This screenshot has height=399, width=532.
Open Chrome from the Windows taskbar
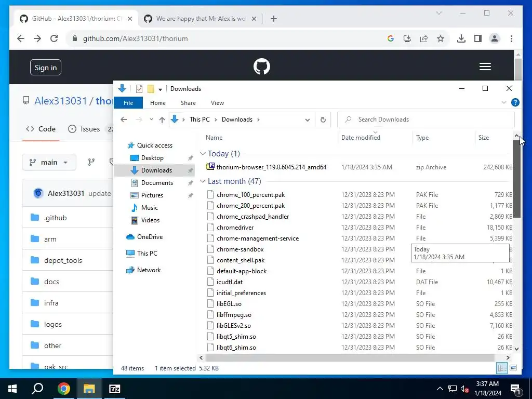tap(63, 389)
